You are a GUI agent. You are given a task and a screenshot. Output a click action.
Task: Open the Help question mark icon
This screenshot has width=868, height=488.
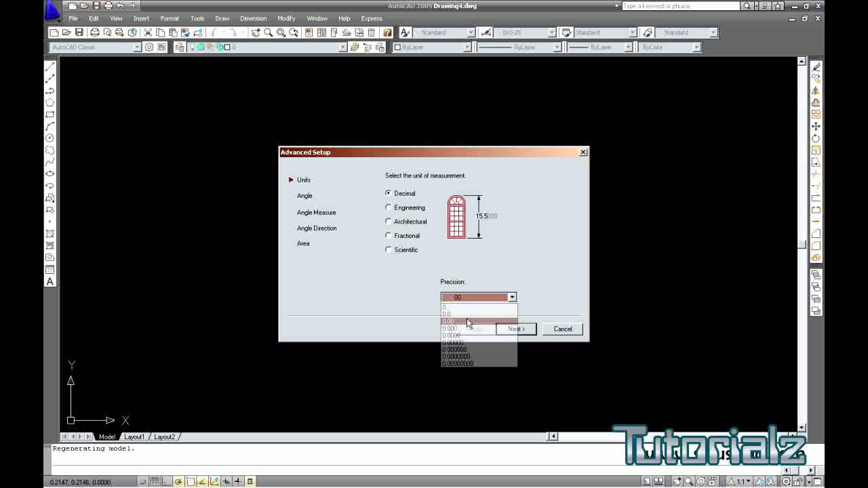pyautogui.click(x=387, y=33)
